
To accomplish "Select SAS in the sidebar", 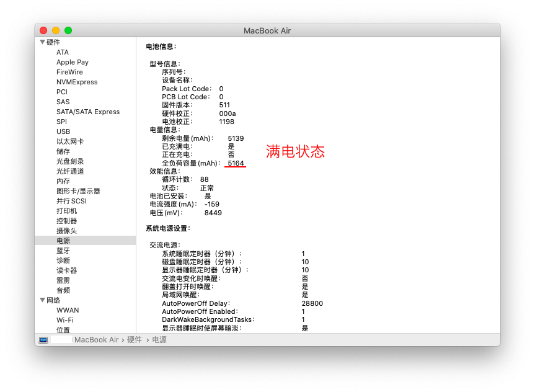I will click(x=63, y=102).
